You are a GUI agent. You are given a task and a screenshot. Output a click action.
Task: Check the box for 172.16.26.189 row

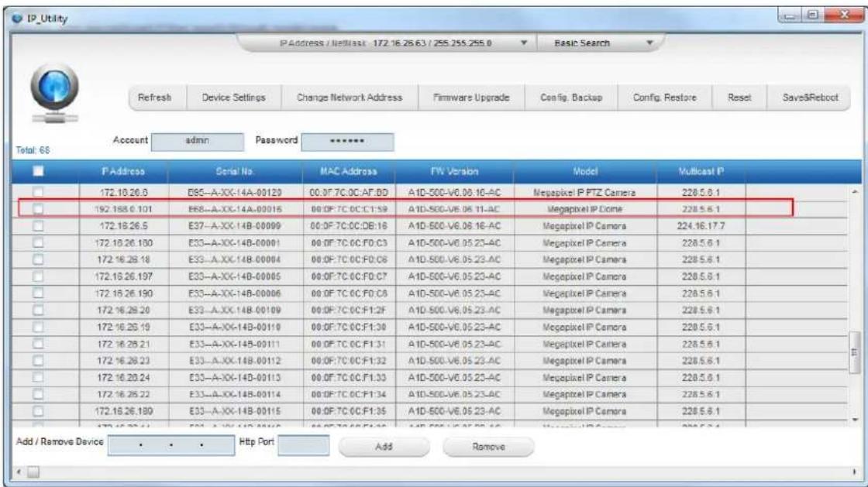(38, 411)
